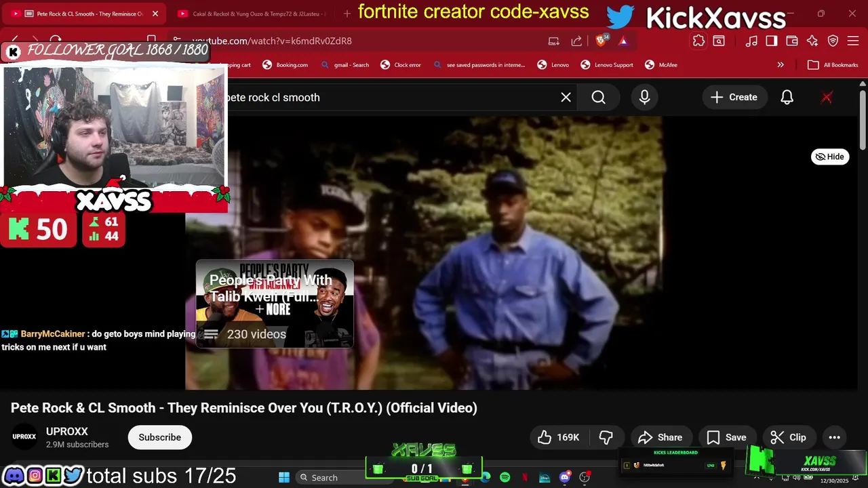
Task: Open a new browser tab
Action: [x=347, y=14]
